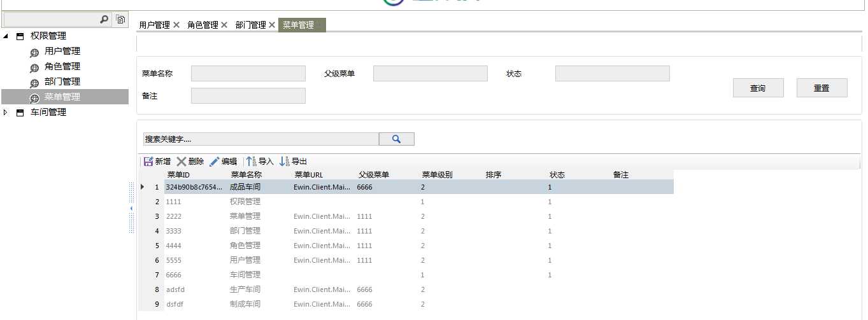Screen dimensions: 868x320
Task: Focus the 状态 input field
Action: (613, 74)
